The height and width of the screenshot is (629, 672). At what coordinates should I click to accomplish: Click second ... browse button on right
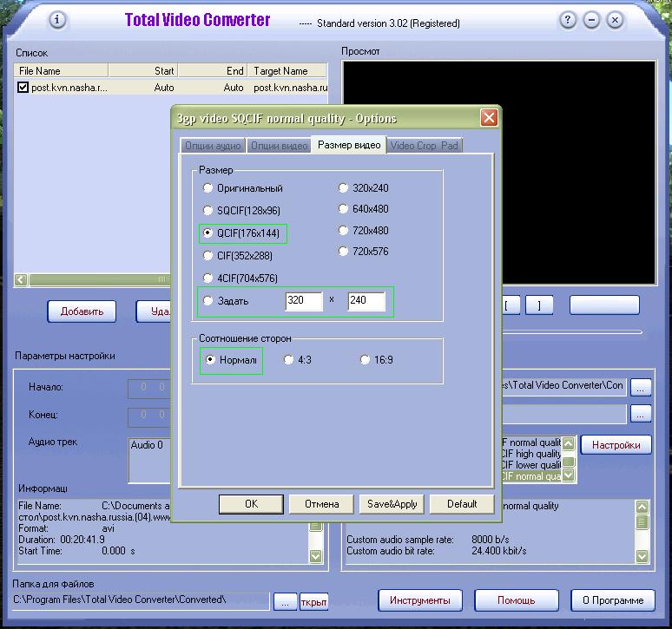640,414
